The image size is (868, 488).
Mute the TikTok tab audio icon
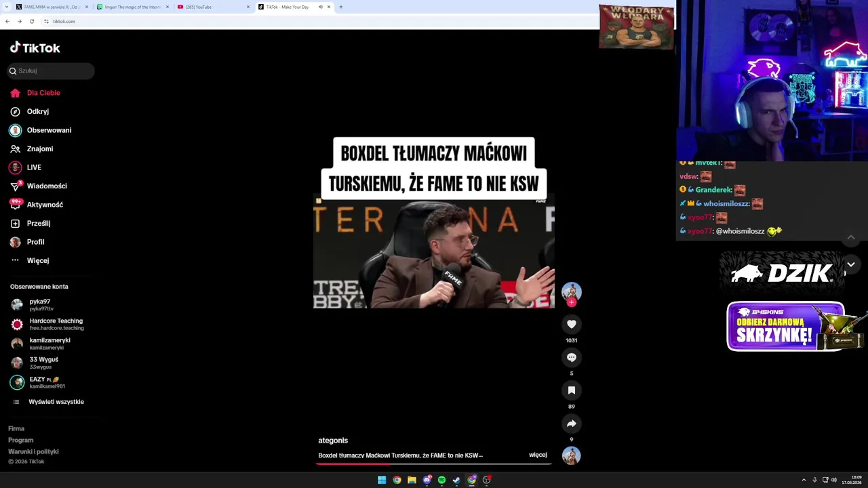click(x=320, y=7)
